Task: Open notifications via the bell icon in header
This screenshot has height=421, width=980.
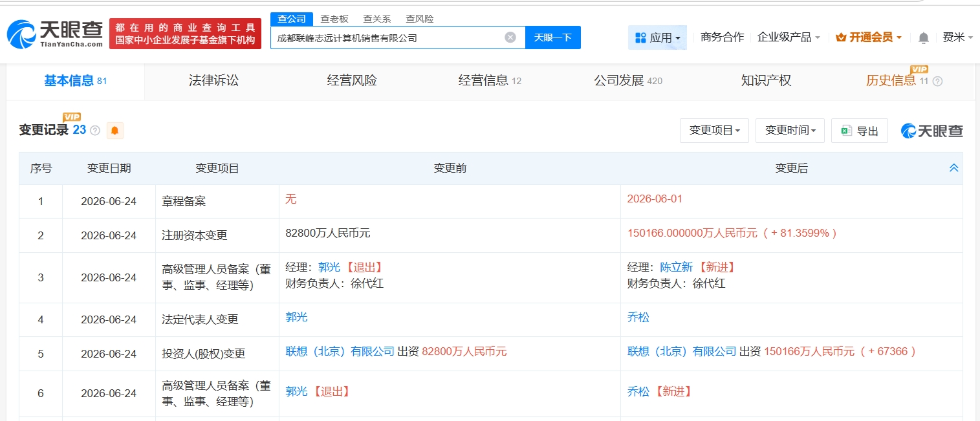Action: coord(924,38)
